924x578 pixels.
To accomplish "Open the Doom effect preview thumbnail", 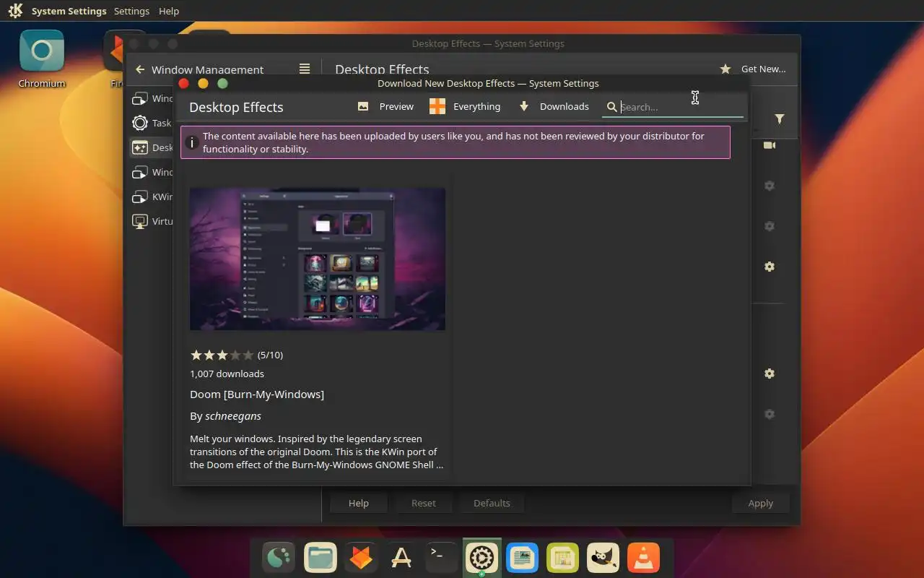I will pyautogui.click(x=318, y=259).
